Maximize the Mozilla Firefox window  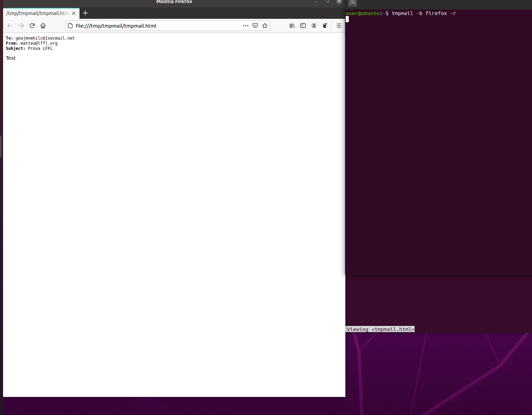point(328,2)
